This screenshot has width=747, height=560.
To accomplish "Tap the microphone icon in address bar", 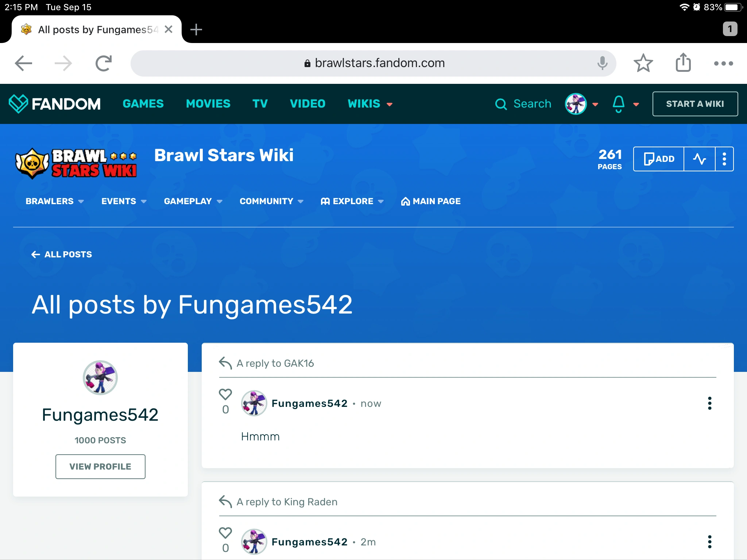I will [602, 63].
